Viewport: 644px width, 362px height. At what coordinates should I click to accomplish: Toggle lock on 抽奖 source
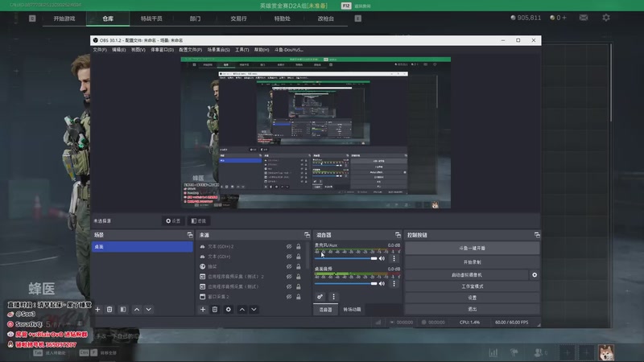[299, 267]
